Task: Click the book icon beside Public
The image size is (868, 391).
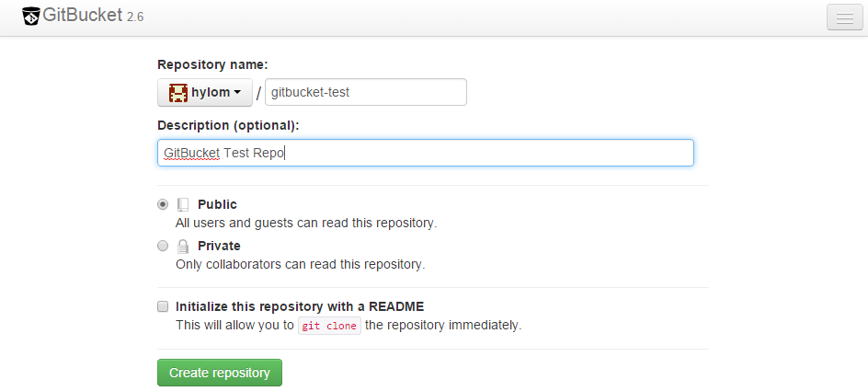Action: pyautogui.click(x=183, y=204)
